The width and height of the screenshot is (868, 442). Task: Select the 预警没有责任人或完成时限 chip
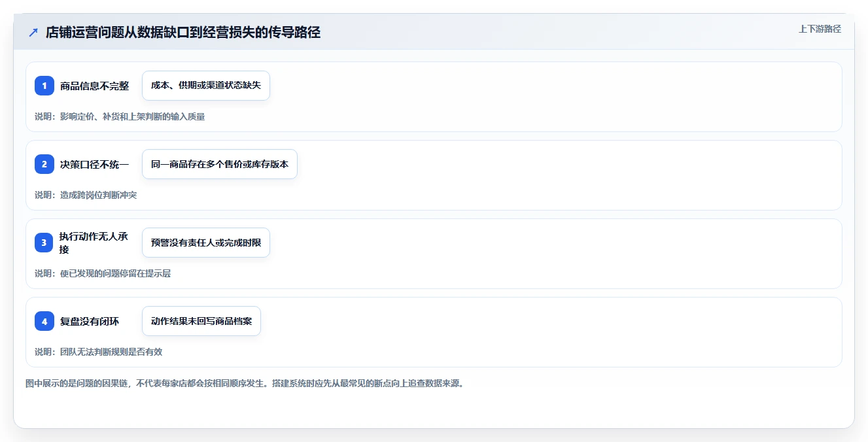206,243
